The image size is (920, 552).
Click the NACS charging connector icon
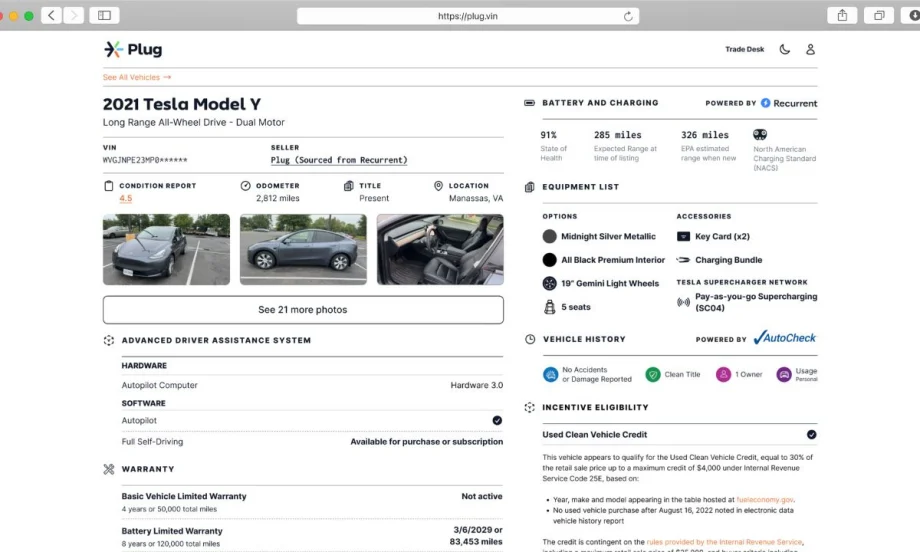click(x=760, y=134)
